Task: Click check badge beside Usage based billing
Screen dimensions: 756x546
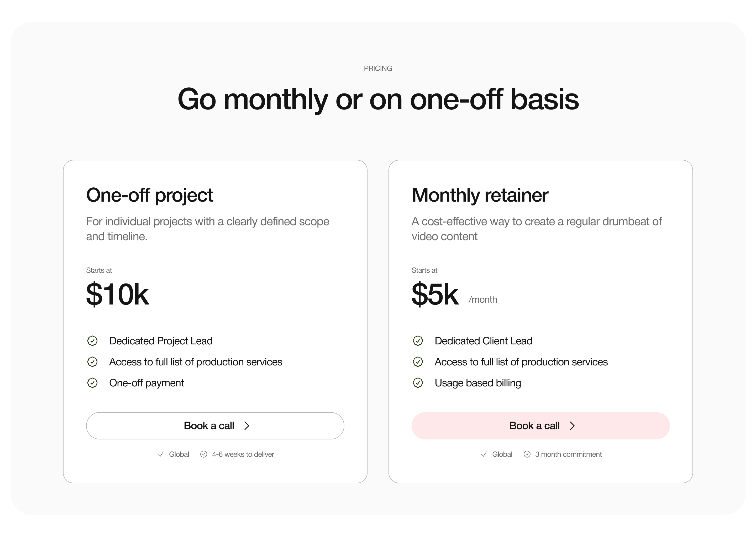Action: (x=418, y=383)
